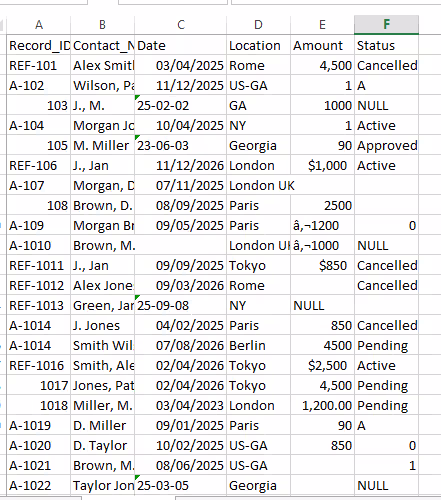Image resolution: width=441 pixels, height=500 pixels.
Task: Click the Contact_N header cell
Action: 102,45
